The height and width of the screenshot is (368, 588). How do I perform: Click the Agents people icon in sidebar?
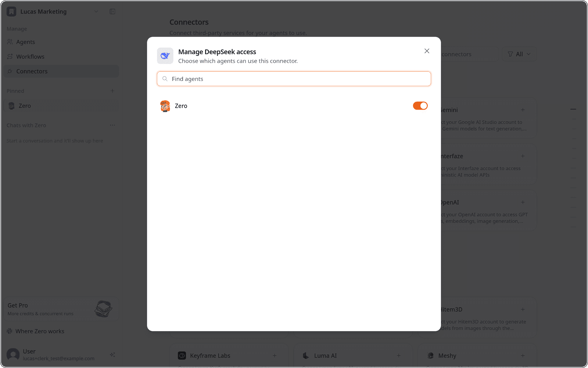point(10,42)
